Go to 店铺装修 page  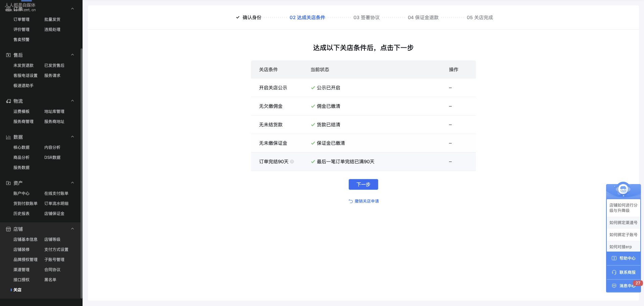coord(21,250)
